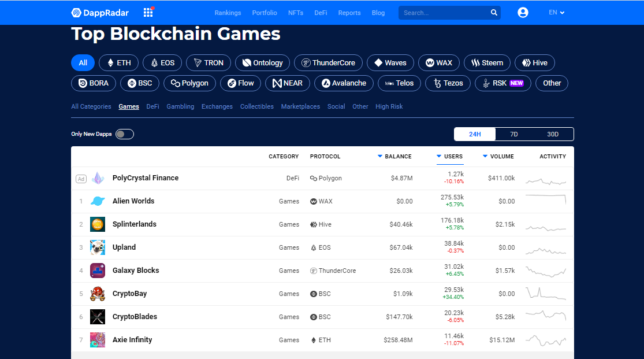Filter by Ontology protocol chip
This screenshot has width=644, height=359.
tap(262, 63)
